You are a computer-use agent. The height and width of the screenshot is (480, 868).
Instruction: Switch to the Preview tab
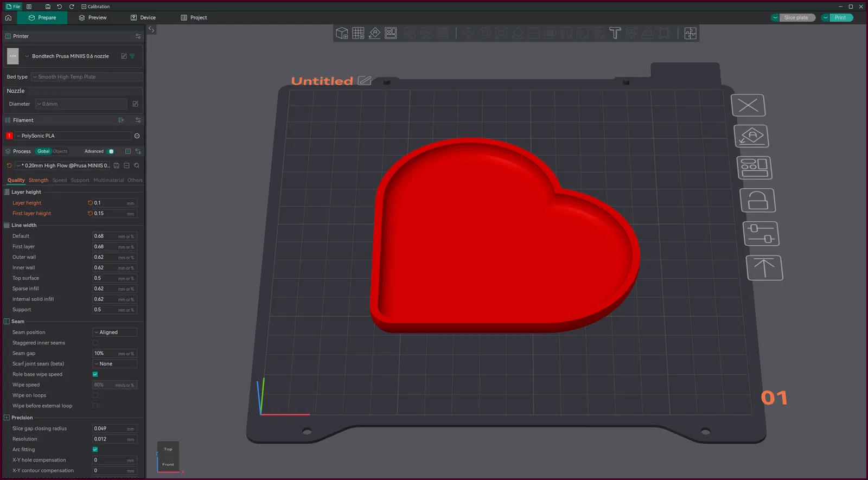pos(93,18)
